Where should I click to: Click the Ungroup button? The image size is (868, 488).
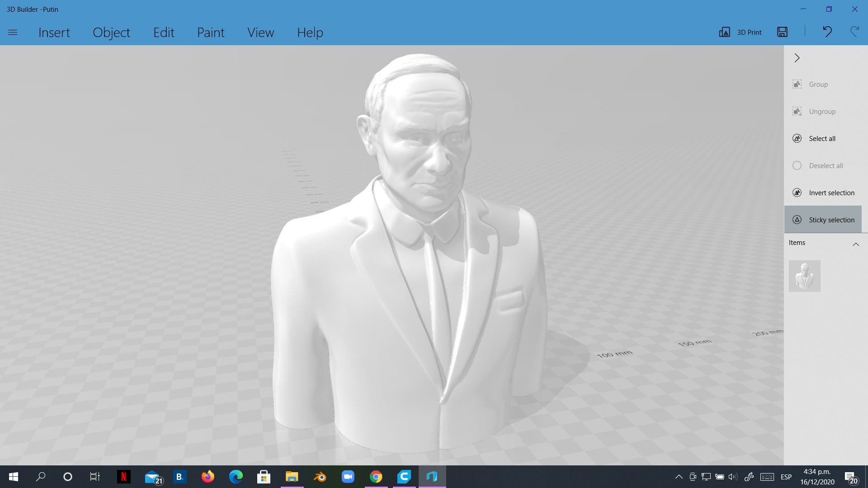[823, 111]
